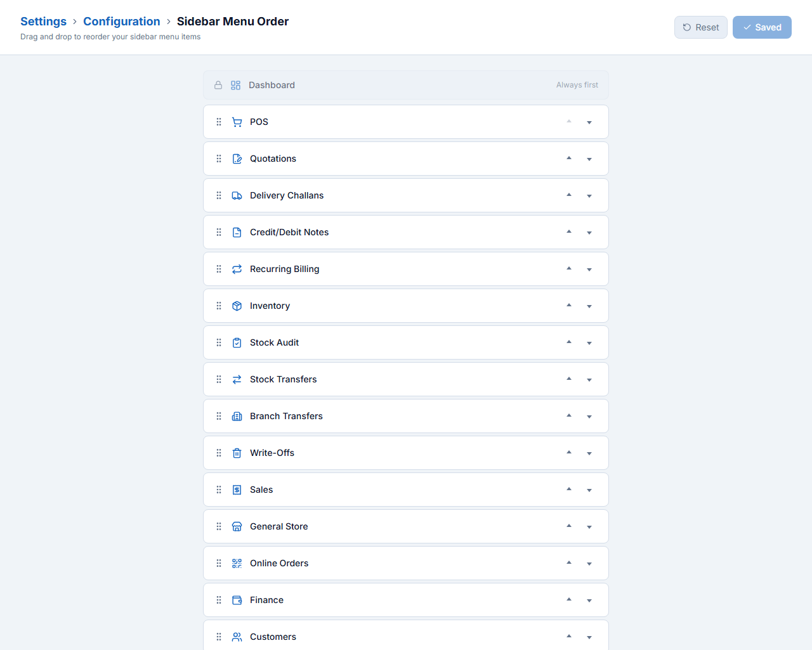Viewport: 812px width, 650px height.
Task: Move Stock Audit up one position
Action: coord(569,342)
